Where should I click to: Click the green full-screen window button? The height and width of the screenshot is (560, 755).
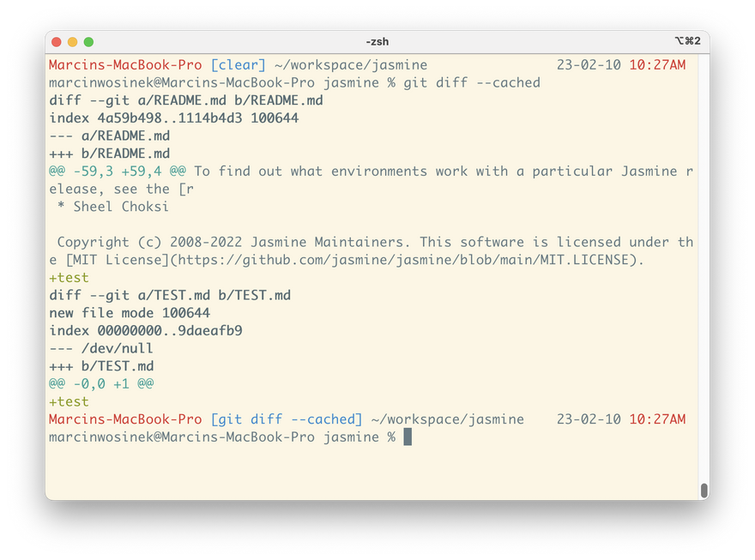88,41
